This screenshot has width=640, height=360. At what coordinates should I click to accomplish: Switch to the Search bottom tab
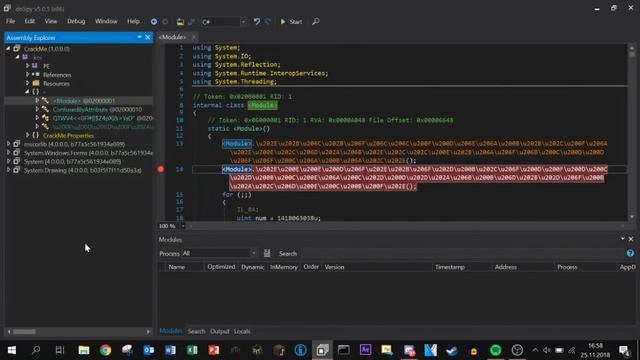tap(196, 331)
